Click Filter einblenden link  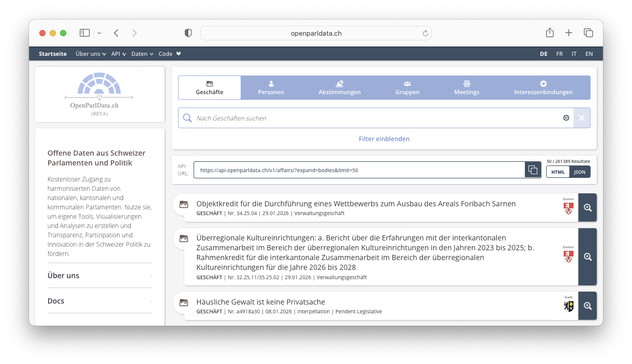[384, 139]
